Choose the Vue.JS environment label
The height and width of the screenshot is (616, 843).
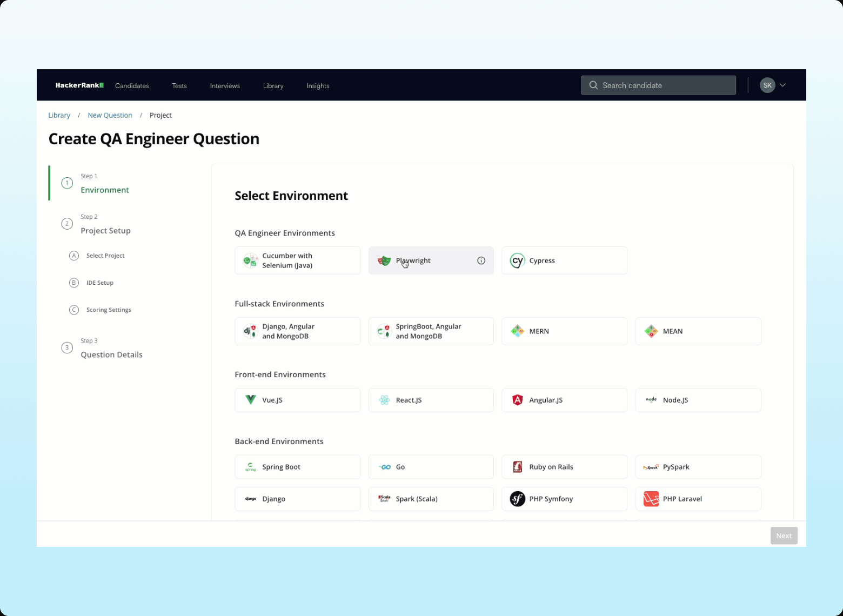(272, 400)
